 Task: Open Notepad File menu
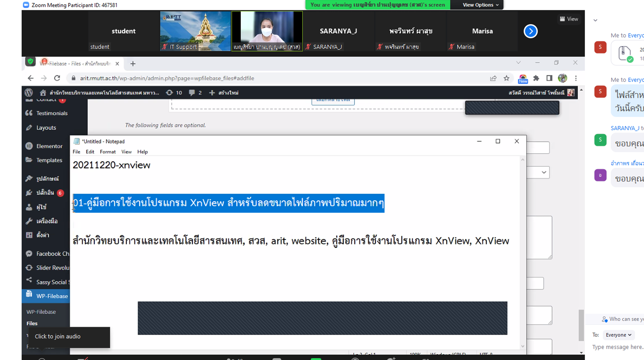tap(76, 152)
